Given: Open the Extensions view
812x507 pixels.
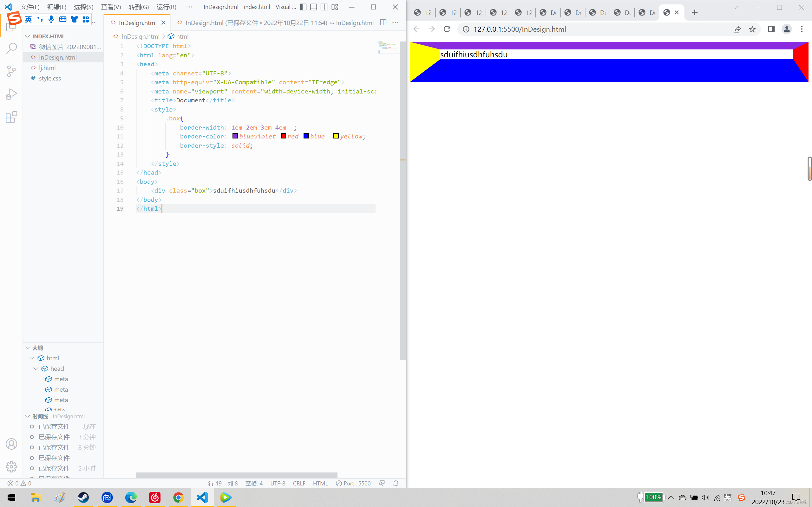Looking at the screenshot, I should coord(11,117).
